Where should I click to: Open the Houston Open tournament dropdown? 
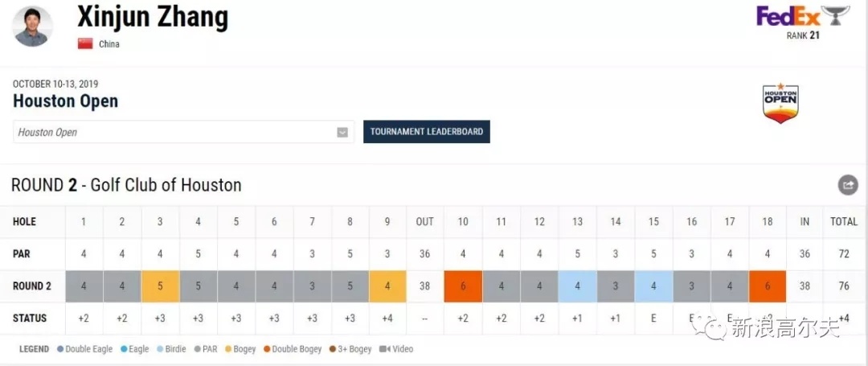[183, 132]
